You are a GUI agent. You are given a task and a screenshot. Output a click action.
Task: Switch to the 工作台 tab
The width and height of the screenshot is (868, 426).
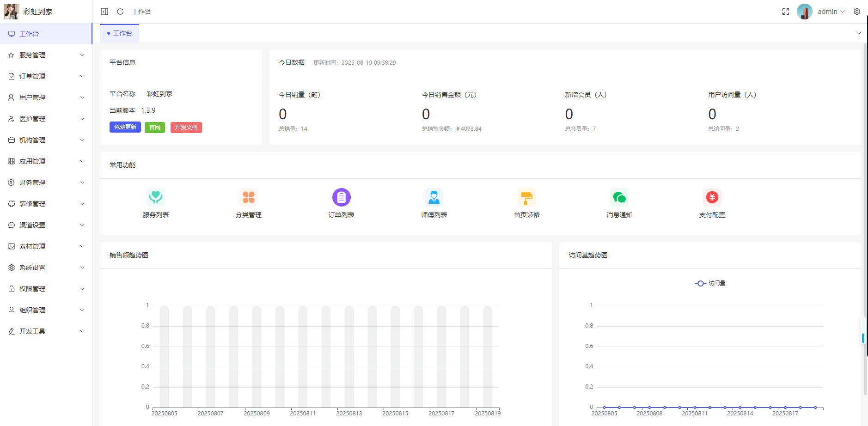click(120, 33)
